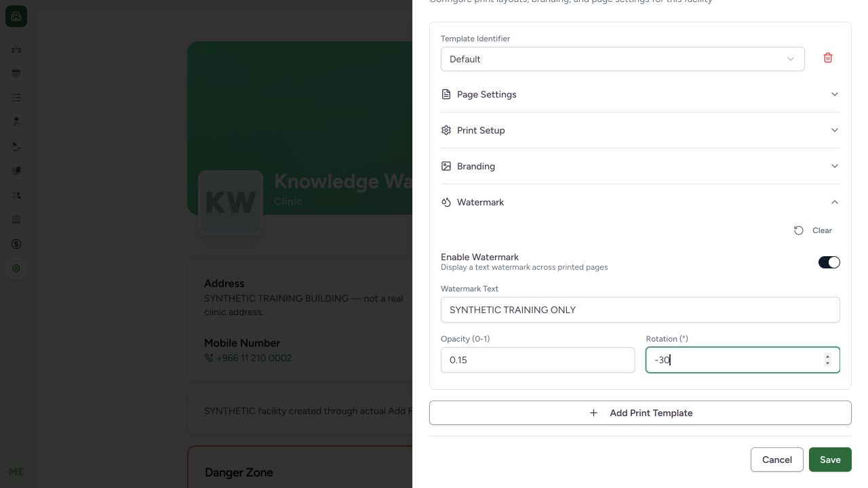Click the KW facility avatar thumbnail
The width and height of the screenshot is (868, 488).
pos(231,203)
